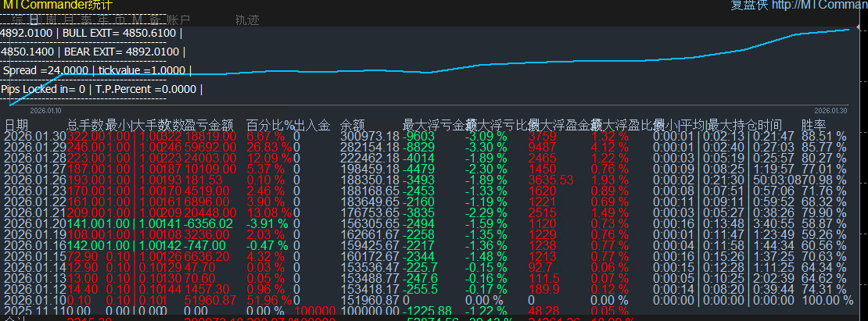The height and width of the screenshot is (321, 868).
Task: Select the 2026.01.16 date cell
Action: (x=35, y=245)
